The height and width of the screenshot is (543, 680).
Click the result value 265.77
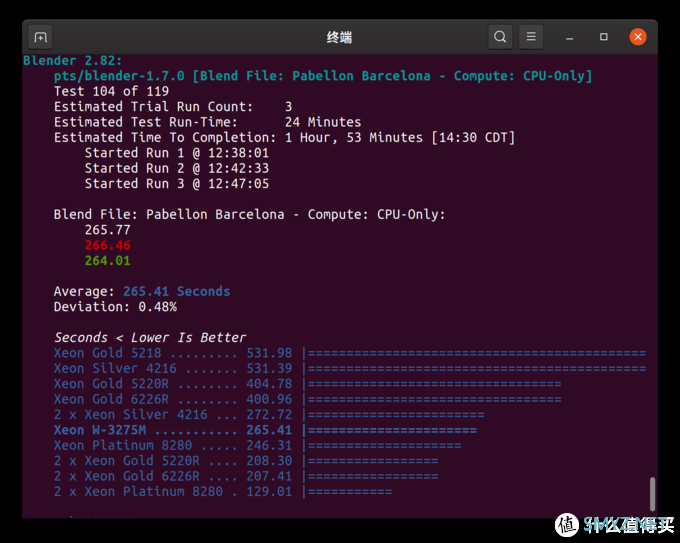[108, 230]
